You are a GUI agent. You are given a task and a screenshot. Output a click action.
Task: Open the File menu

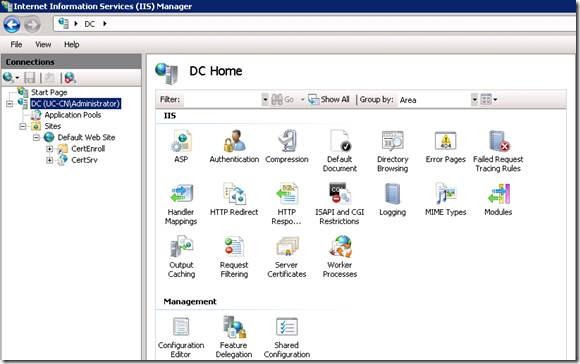[x=16, y=44]
